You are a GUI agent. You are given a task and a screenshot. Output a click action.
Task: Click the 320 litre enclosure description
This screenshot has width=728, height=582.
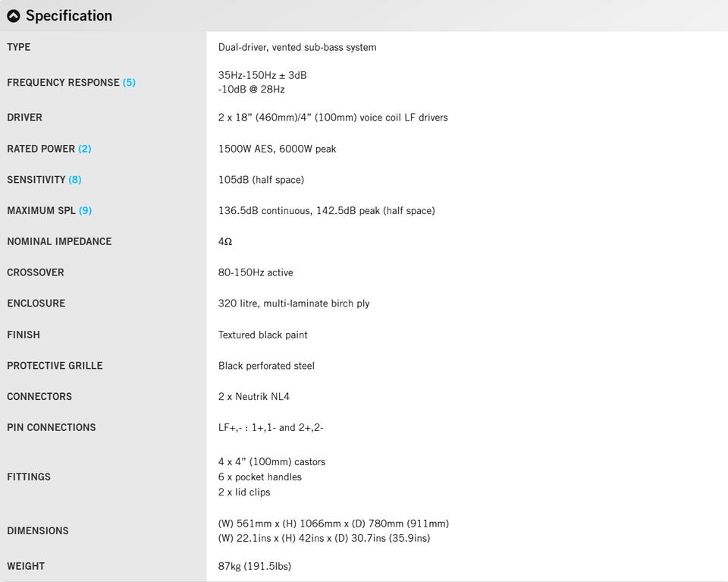coord(294,304)
